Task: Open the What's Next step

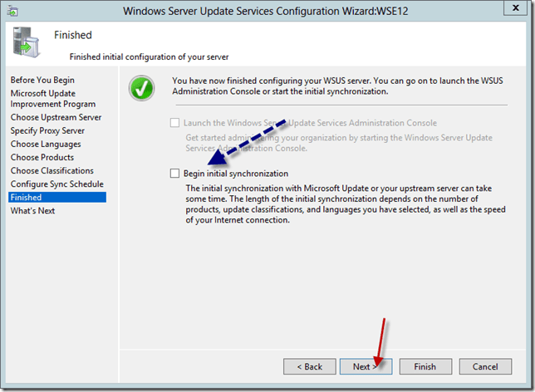Action: [x=32, y=211]
